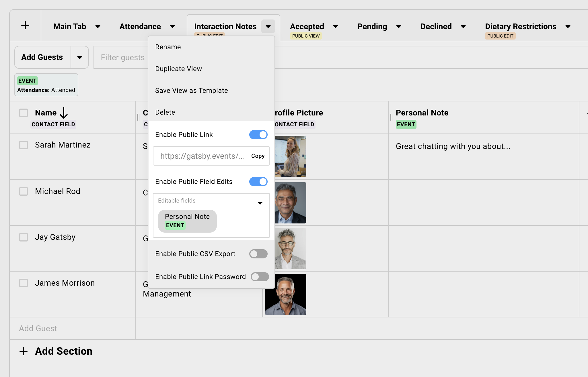Screen dimensions: 588x377
Task: Click the Name column header checkbox
Action: click(23, 113)
